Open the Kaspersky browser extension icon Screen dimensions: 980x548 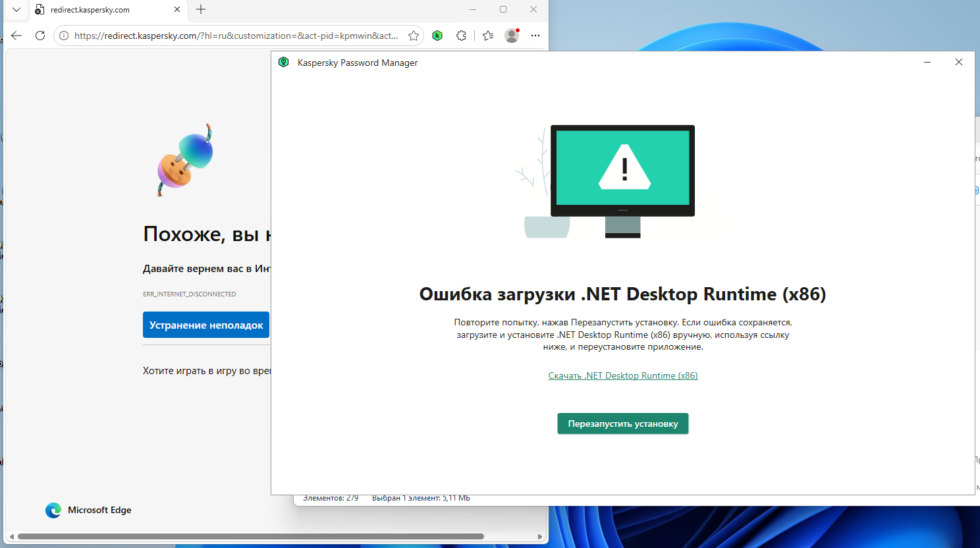(x=437, y=36)
